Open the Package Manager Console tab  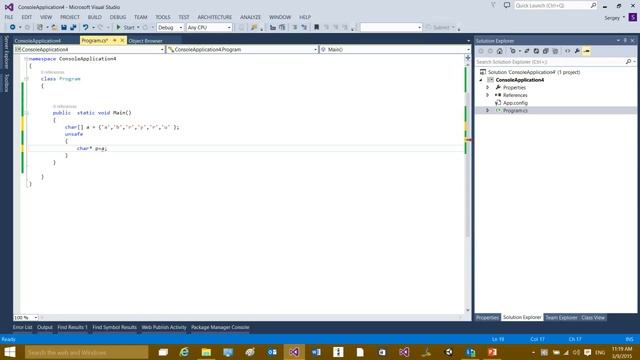point(220,327)
